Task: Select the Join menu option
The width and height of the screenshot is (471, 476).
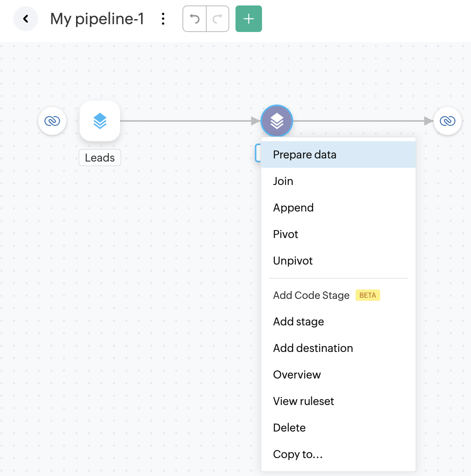Action: pyautogui.click(x=283, y=181)
